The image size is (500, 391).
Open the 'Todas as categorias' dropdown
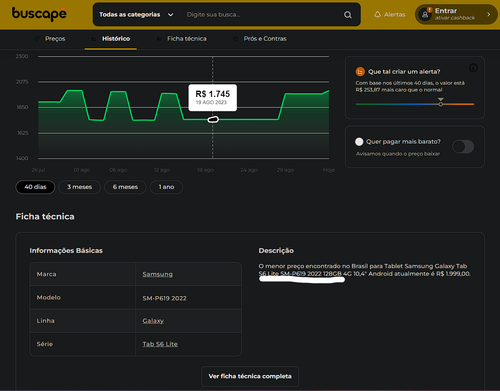pos(136,15)
